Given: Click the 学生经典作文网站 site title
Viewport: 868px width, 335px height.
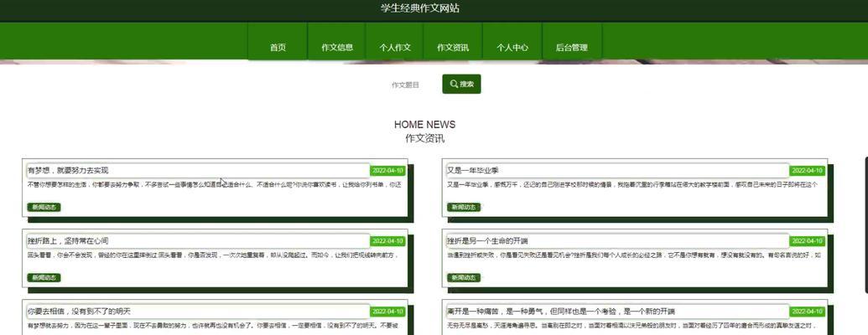Looking at the screenshot, I should [420, 8].
